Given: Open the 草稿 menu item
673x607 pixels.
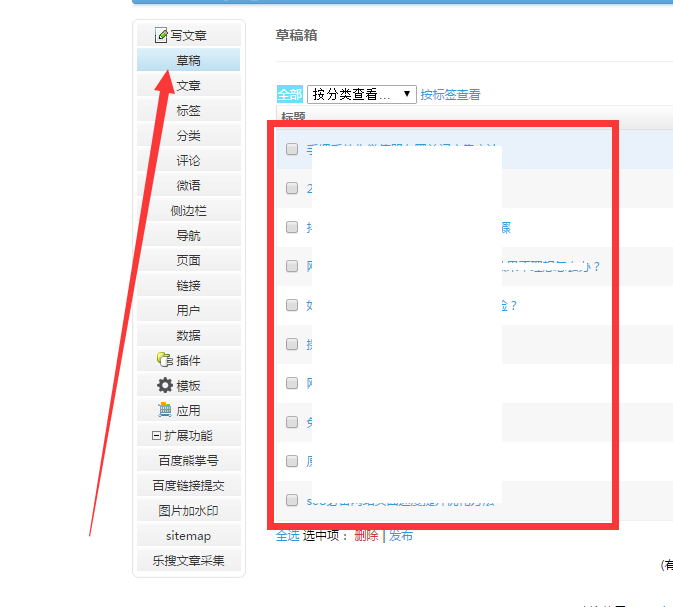Looking at the screenshot, I should tap(188, 61).
